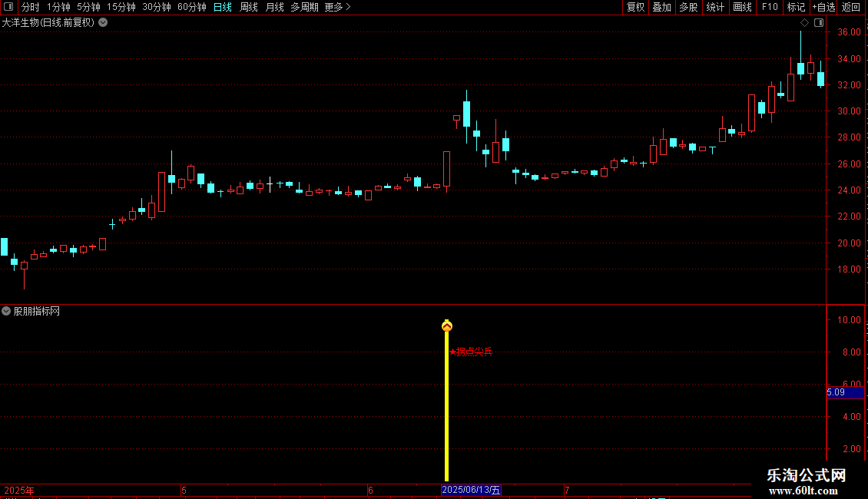868x499 pixels.
Task: Select the 1分钟 period
Action: 58,7
